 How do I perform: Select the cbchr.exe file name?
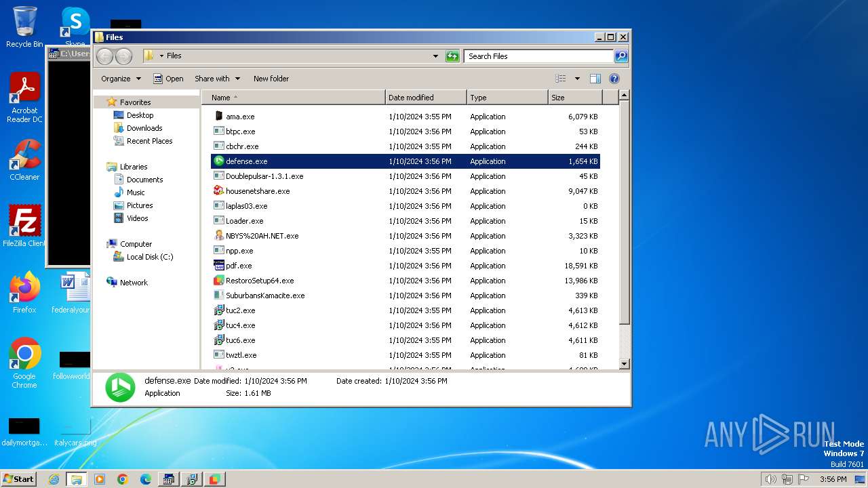(x=242, y=146)
